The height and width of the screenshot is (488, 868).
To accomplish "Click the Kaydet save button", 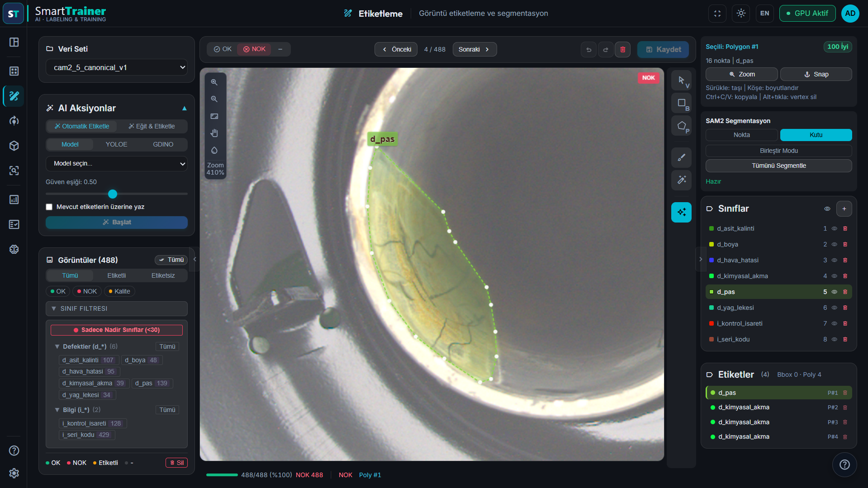I will (663, 50).
